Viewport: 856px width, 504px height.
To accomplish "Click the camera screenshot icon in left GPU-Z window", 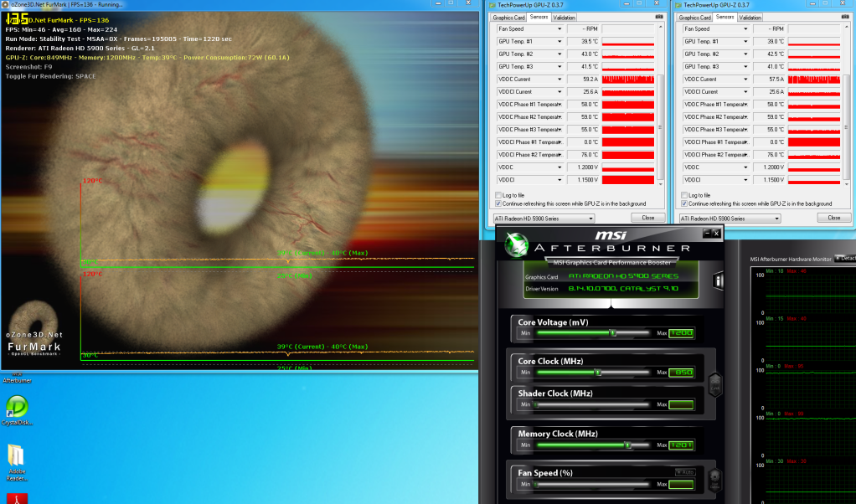I will pos(659,17).
